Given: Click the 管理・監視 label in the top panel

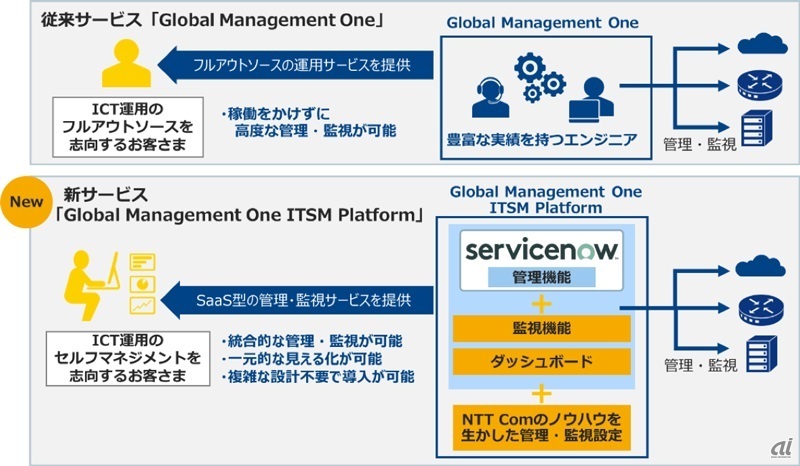Looking at the screenshot, I should click(x=699, y=144).
